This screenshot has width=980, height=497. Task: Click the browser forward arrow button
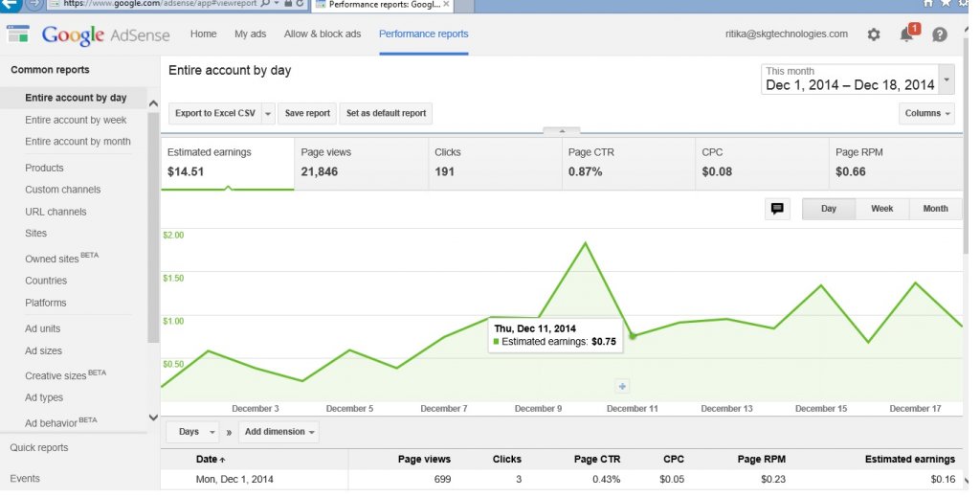click(x=33, y=4)
